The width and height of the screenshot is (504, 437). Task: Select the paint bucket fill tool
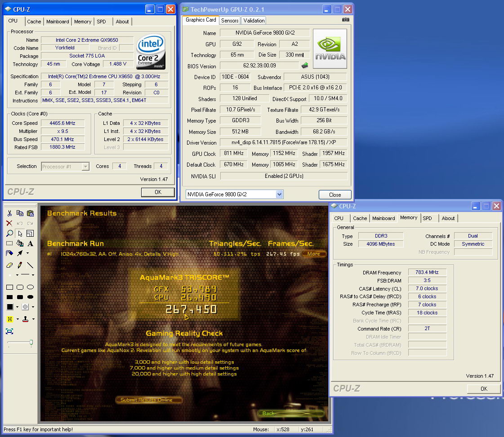[x=20, y=243]
